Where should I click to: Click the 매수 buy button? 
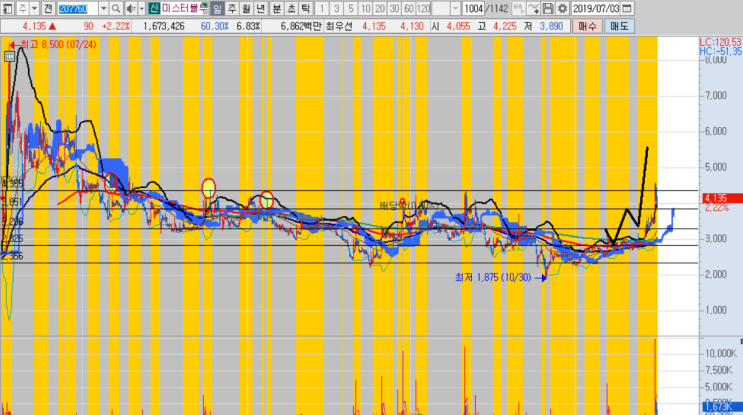coord(588,26)
